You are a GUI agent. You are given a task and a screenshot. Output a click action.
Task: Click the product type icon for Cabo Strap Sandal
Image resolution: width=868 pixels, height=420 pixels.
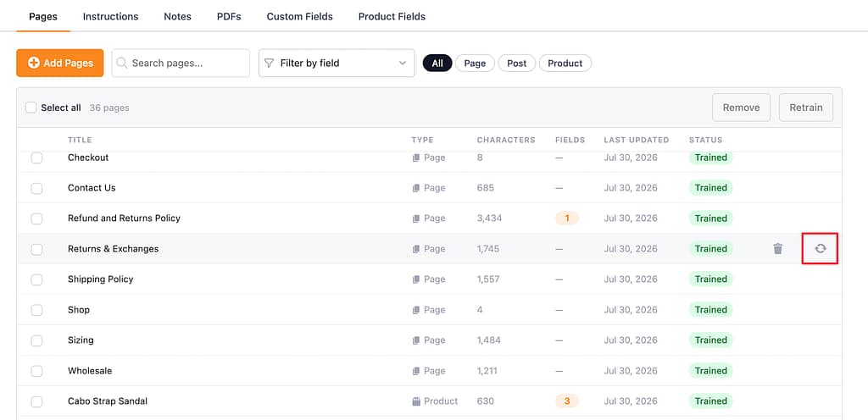click(416, 401)
